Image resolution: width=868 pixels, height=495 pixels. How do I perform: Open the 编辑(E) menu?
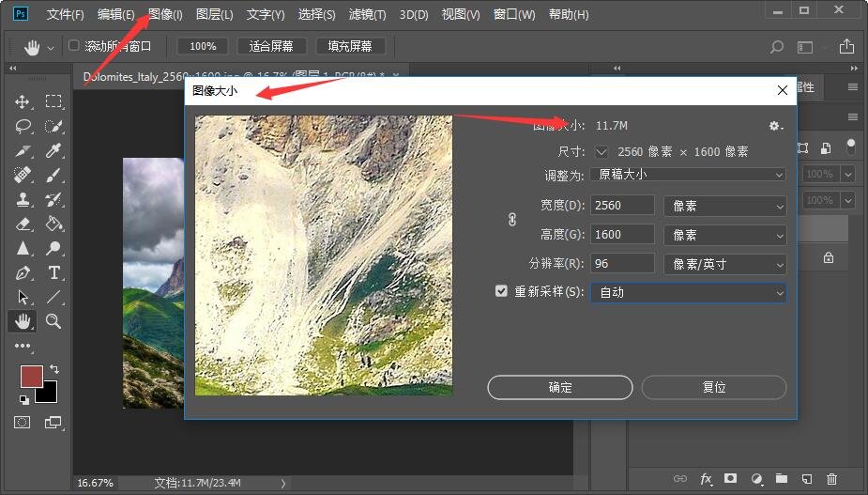coord(115,14)
